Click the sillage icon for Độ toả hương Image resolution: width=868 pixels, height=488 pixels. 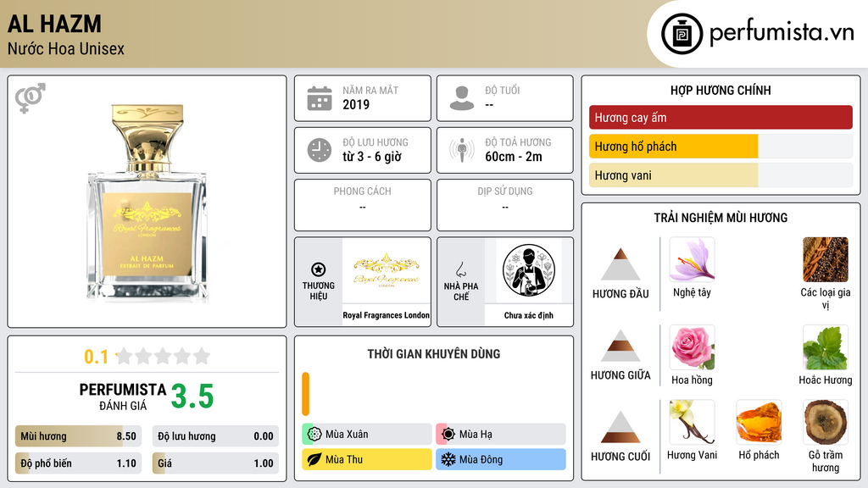pos(462,150)
